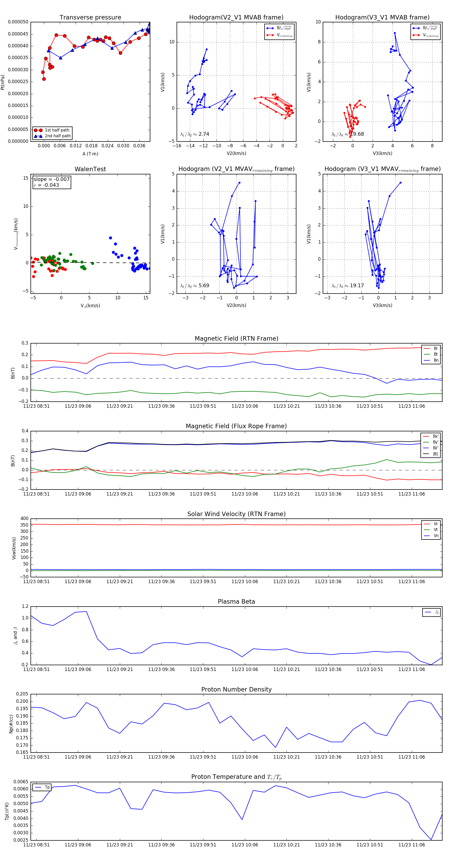Viewport: 473px width, 868px height.
Task: Click 'Proton Temperature and Te/Tp' title
Action: [x=236, y=777]
